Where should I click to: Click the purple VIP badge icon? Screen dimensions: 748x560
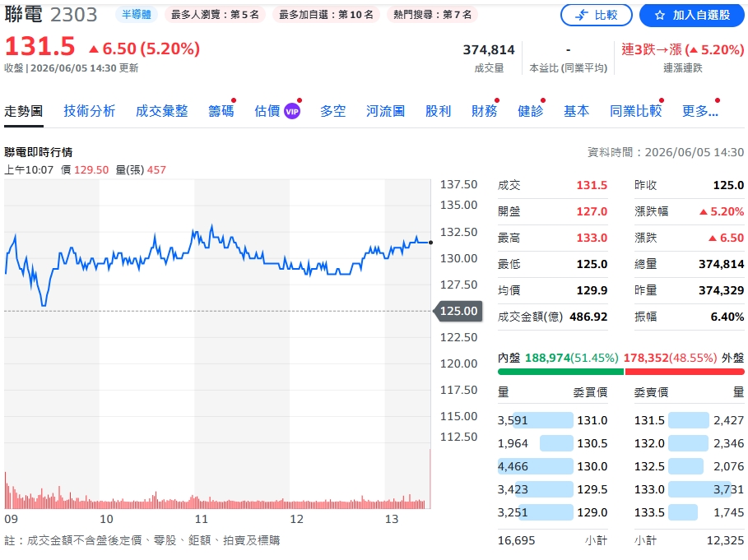[292, 112]
